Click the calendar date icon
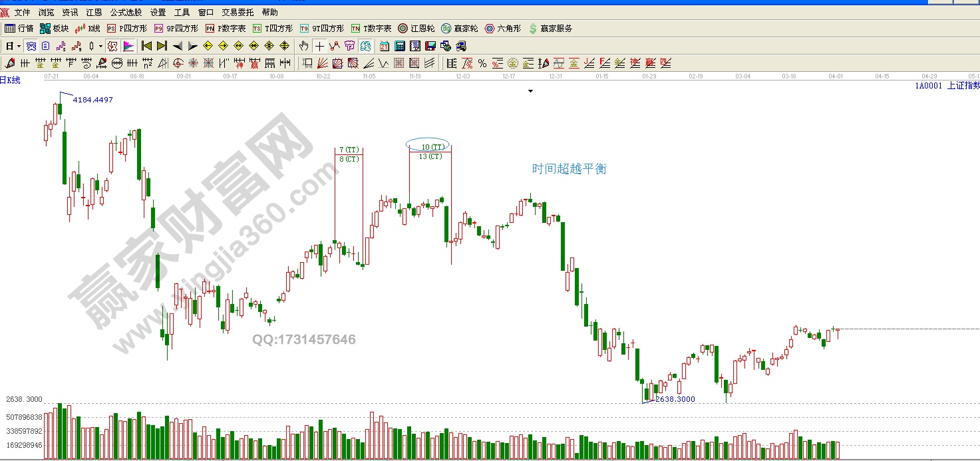This screenshot has width=980, height=461. coord(385,46)
